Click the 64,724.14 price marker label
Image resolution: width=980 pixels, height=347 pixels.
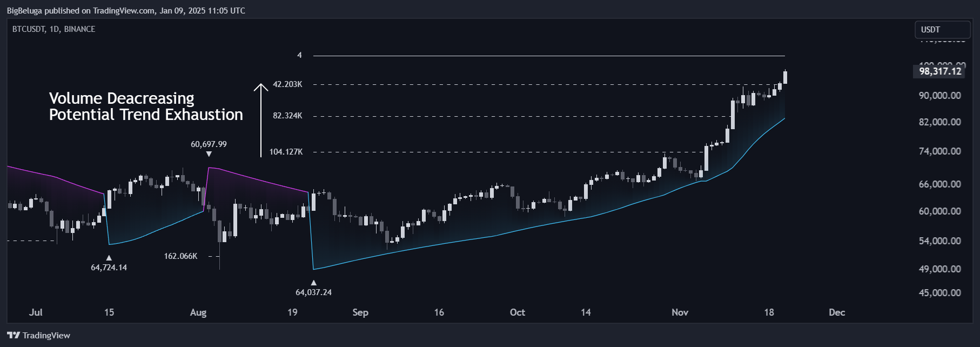[x=109, y=268]
